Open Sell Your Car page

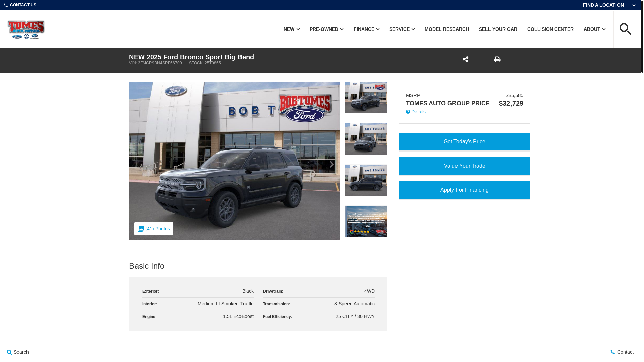click(498, 29)
